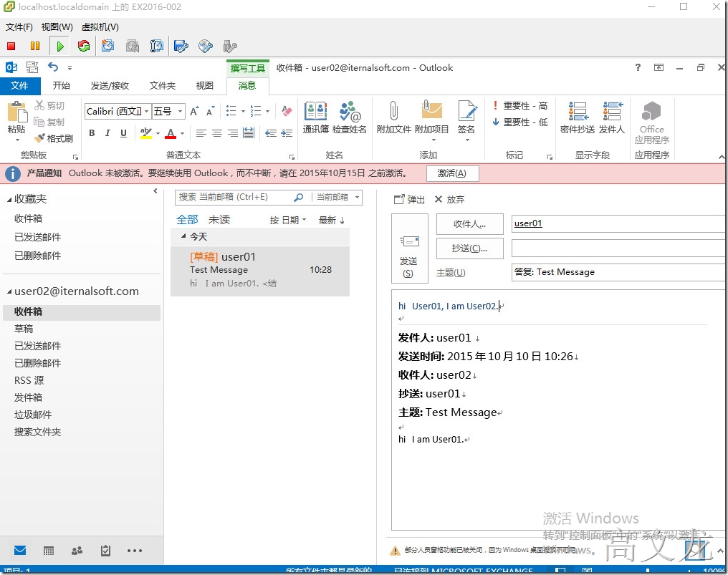Open Tasks view in navigation bar

click(106, 551)
